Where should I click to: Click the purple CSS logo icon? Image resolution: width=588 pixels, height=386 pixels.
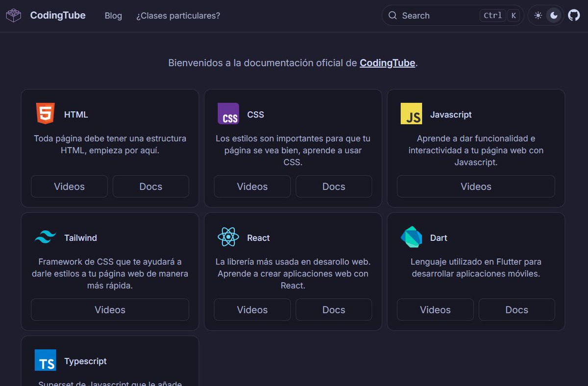coord(228,114)
